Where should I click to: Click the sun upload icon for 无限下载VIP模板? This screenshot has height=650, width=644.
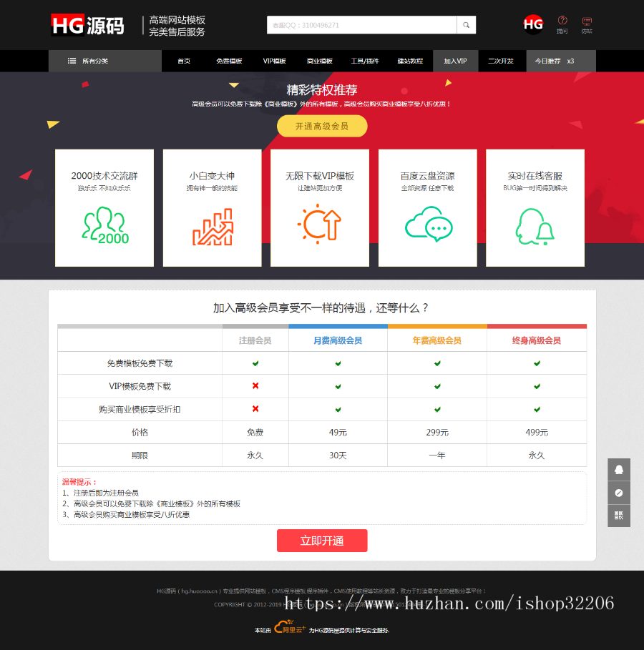[x=320, y=224]
